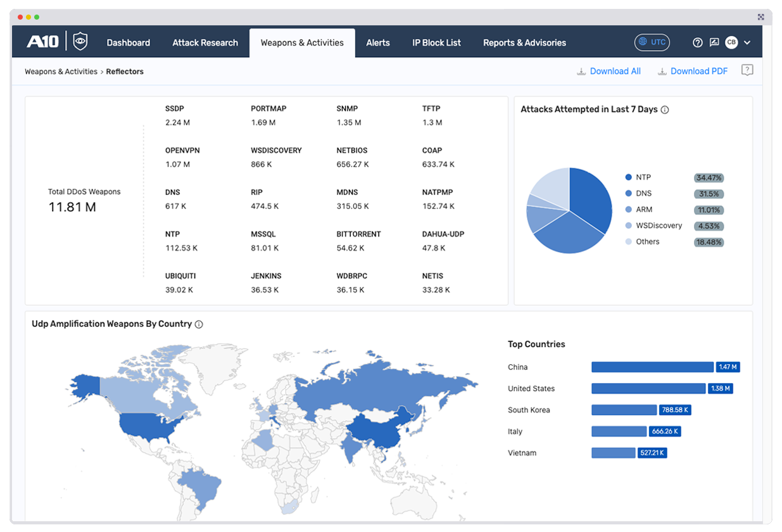Click the window expand icon at top right
Viewport: 782px width, 532px height.
click(x=760, y=16)
